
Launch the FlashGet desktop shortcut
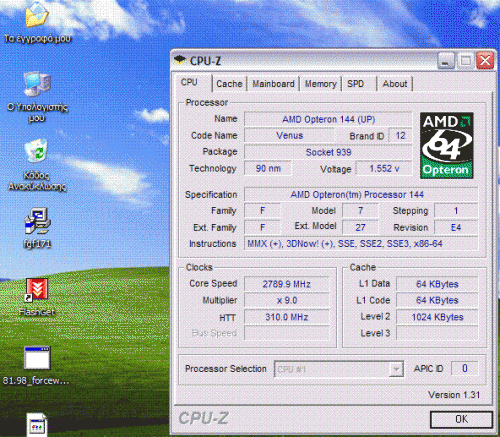(x=37, y=290)
